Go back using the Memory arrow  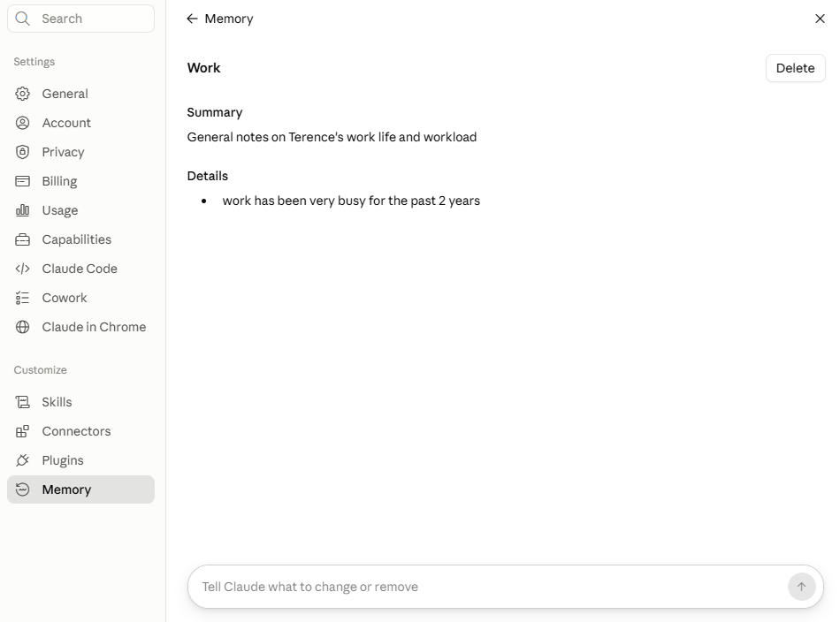pyautogui.click(x=193, y=19)
